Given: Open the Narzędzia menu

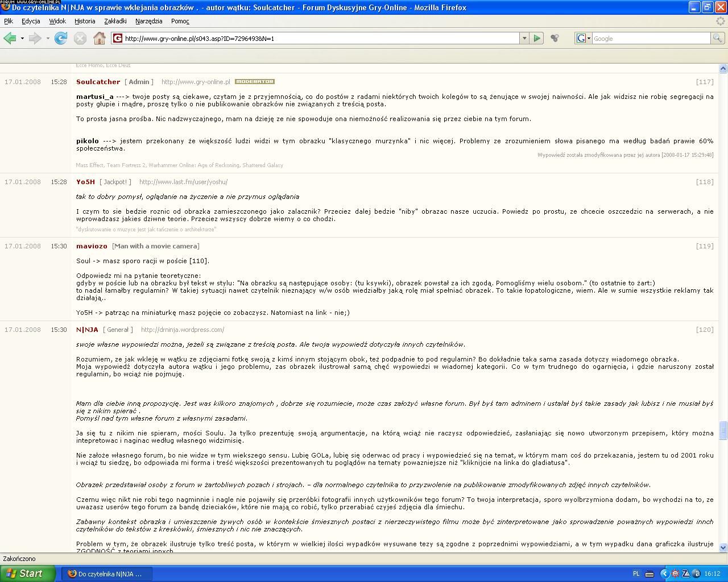Looking at the screenshot, I should point(148,21).
